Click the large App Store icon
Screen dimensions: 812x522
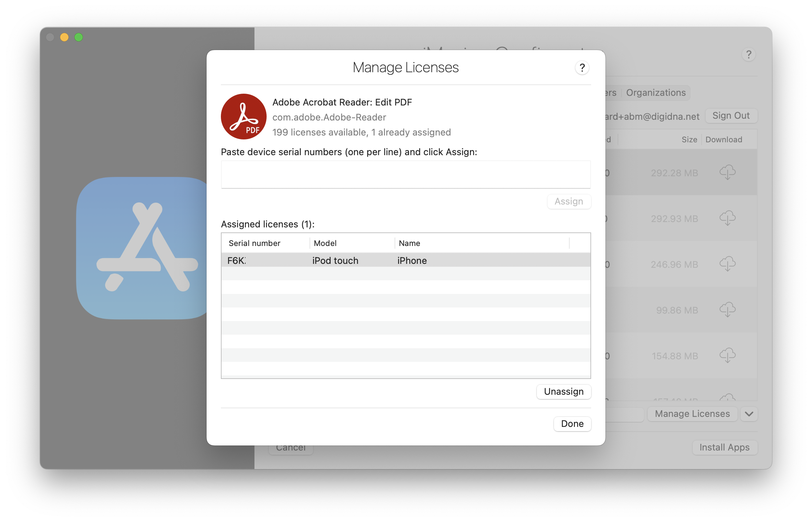(x=142, y=248)
